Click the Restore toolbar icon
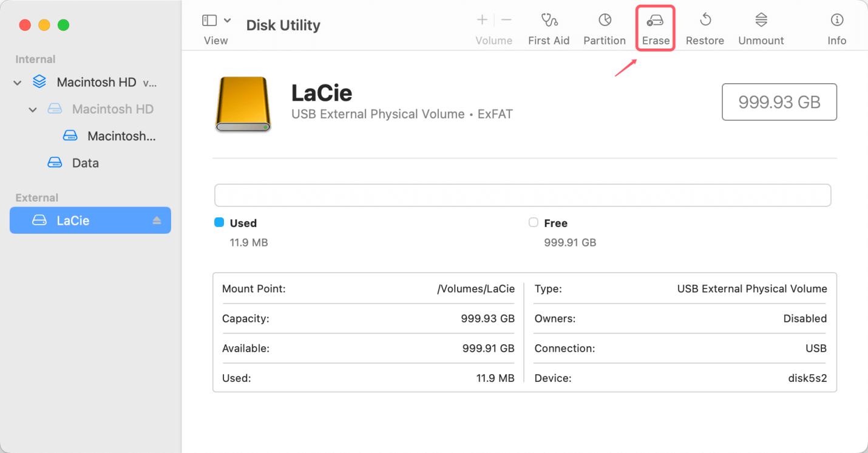 (705, 22)
